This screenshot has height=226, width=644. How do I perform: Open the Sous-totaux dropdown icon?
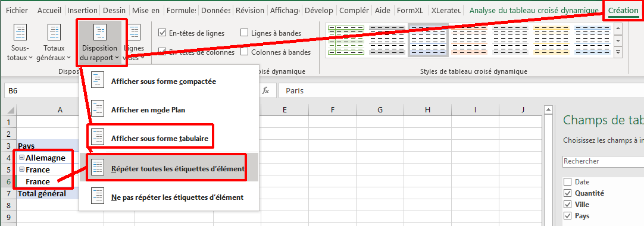tap(20, 42)
